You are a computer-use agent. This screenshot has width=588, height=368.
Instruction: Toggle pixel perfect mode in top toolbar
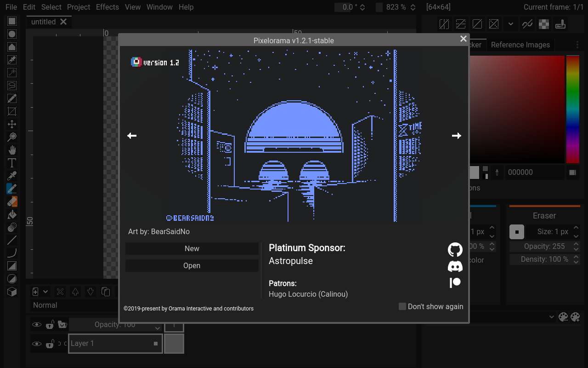527,24
